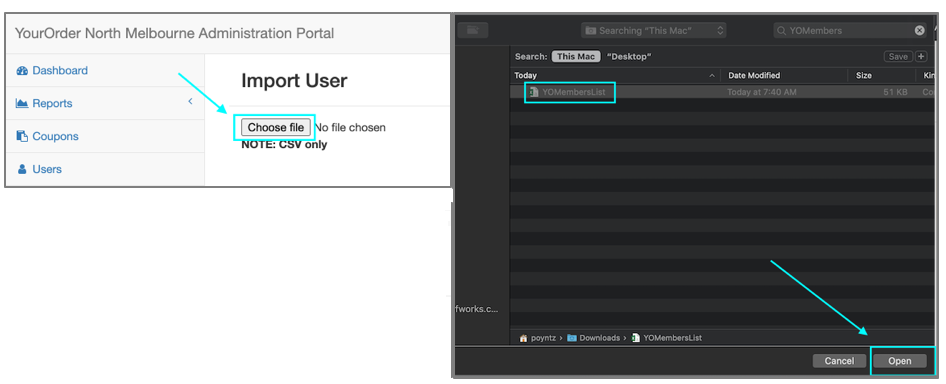Image resolution: width=946 pixels, height=384 pixels.
Task: Click the Import User heading
Action: tap(294, 80)
